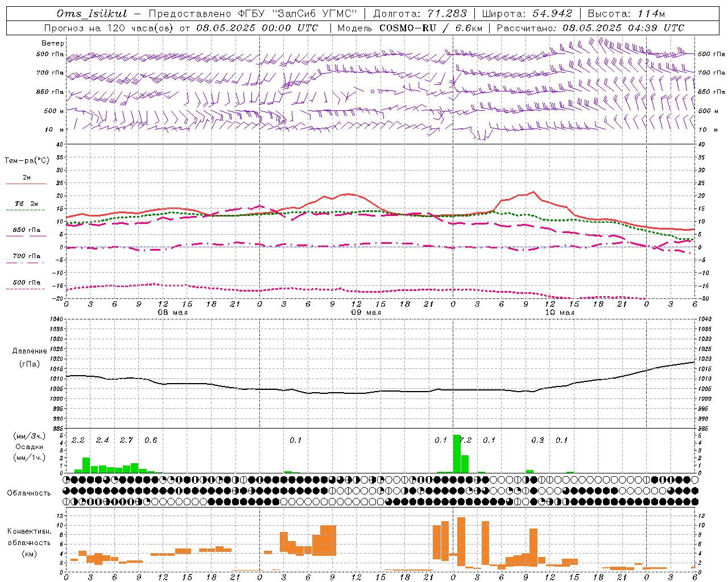728x582 pixels.
Task: Click the Давление panel label
Action: pos(30,351)
